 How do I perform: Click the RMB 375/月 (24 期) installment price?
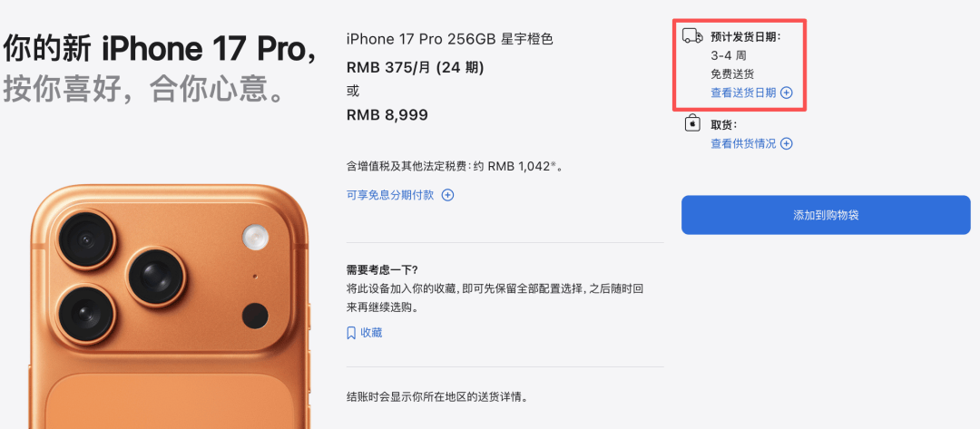415,67
